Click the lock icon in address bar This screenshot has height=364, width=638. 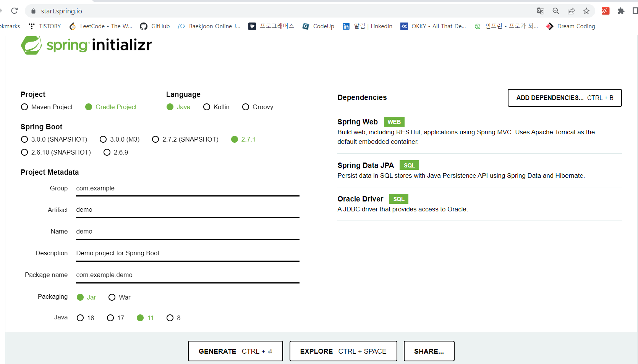33,11
